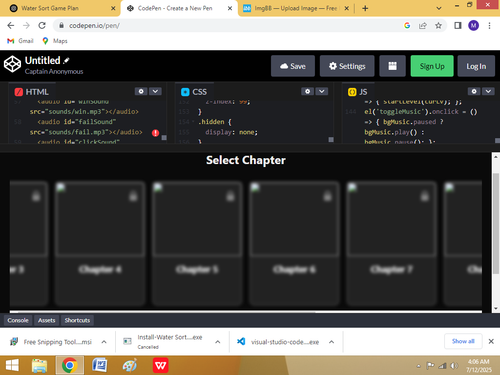The width and height of the screenshot is (500, 375).
Task: Expand CSS editor dropdown chevron
Action: click(x=322, y=91)
